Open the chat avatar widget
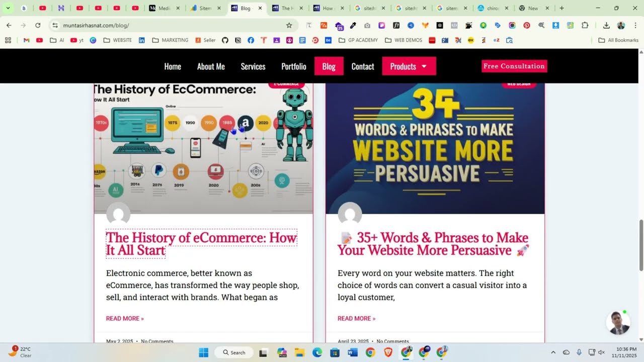This screenshot has width=644, height=362. pos(618,322)
